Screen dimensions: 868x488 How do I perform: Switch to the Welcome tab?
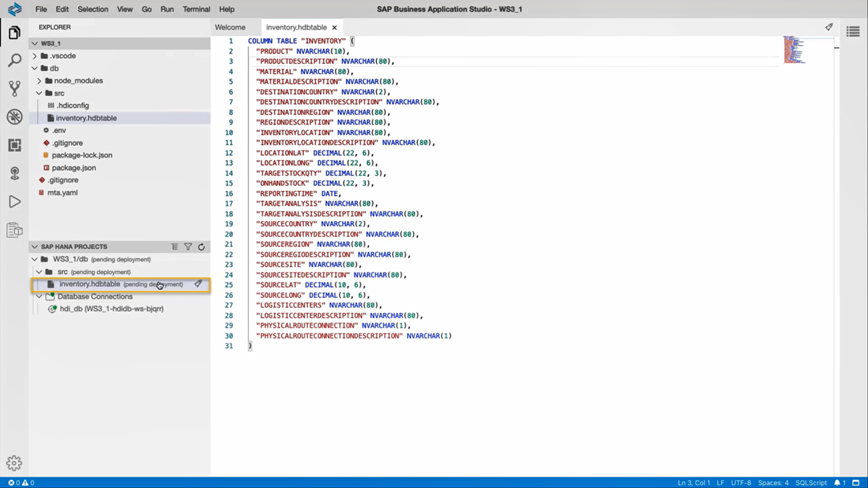point(230,27)
